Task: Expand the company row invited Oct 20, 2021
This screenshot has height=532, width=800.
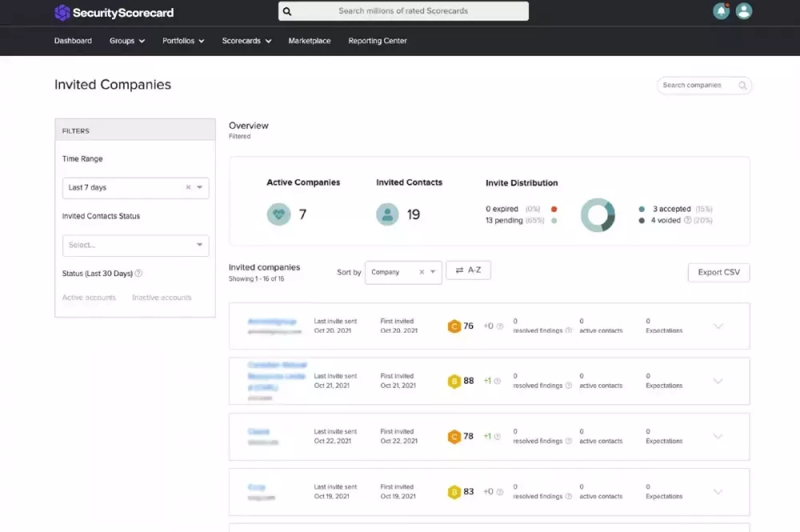Action: click(x=718, y=326)
